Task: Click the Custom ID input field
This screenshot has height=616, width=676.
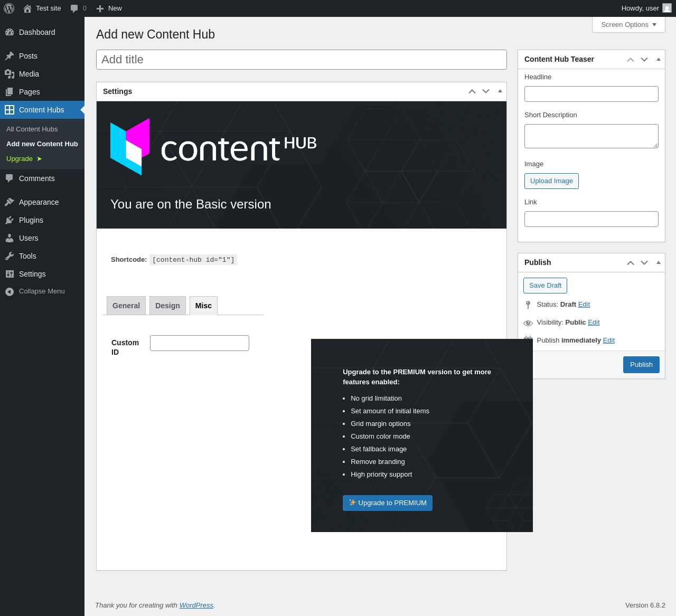Action: click(200, 343)
